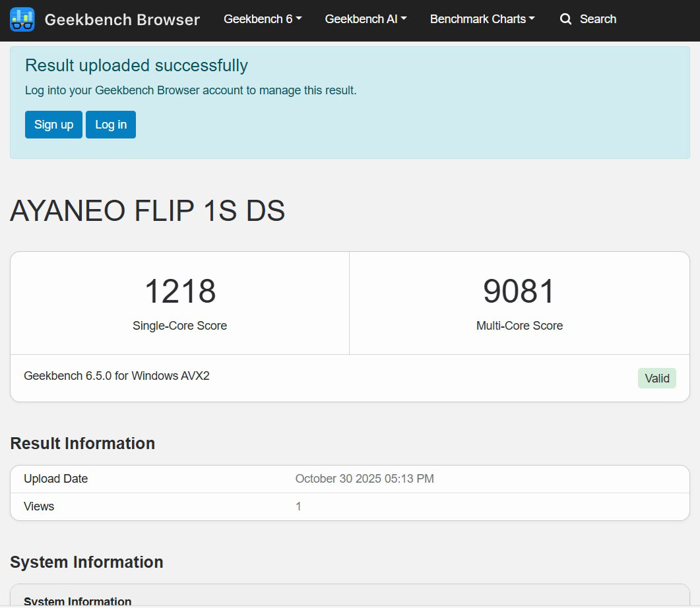
Task: Open the Geekbench 6 dropdown menu
Action: (x=263, y=19)
